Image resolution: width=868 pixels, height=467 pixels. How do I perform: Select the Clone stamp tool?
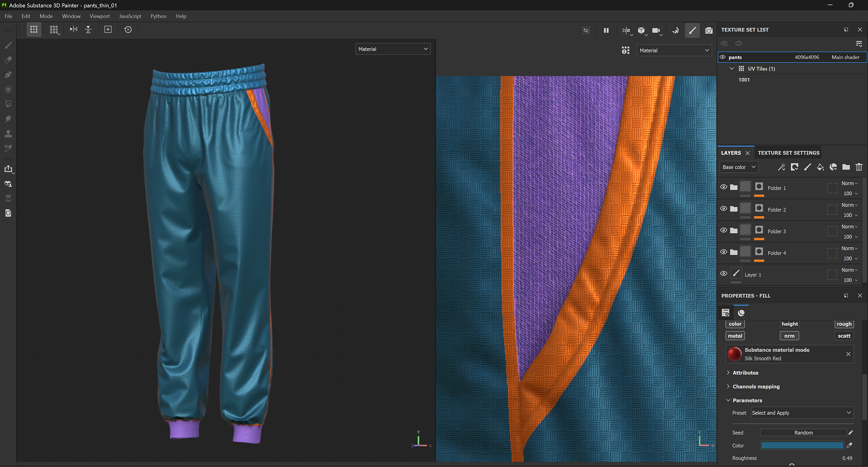click(8, 134)
